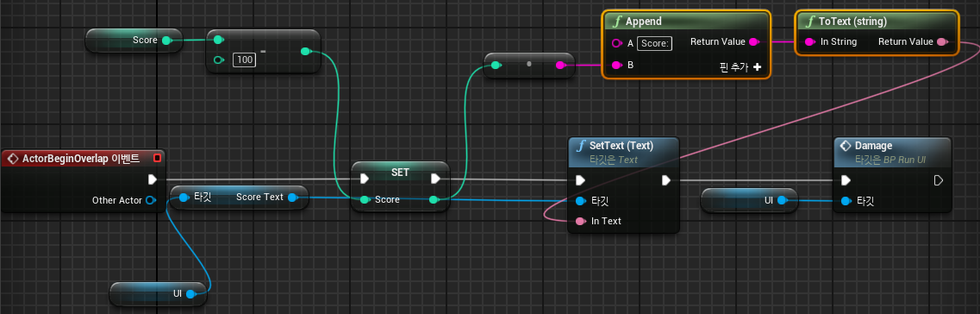This screenshot has width=980, height=314.
Task: Click the green input pin of conversion node
Action: pos(496,65)
